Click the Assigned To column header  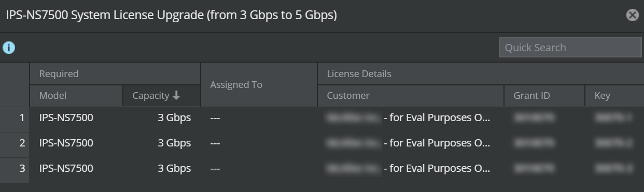pos(259,85)
